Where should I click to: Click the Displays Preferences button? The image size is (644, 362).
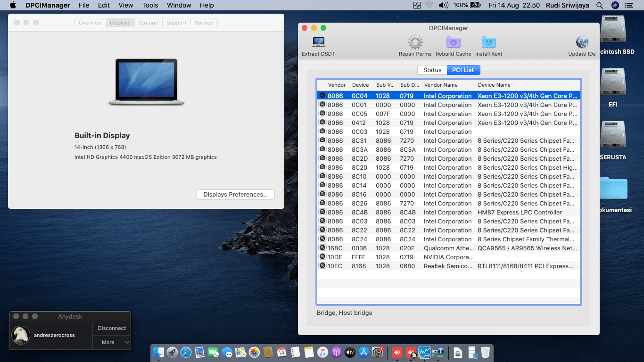(235, 194)
